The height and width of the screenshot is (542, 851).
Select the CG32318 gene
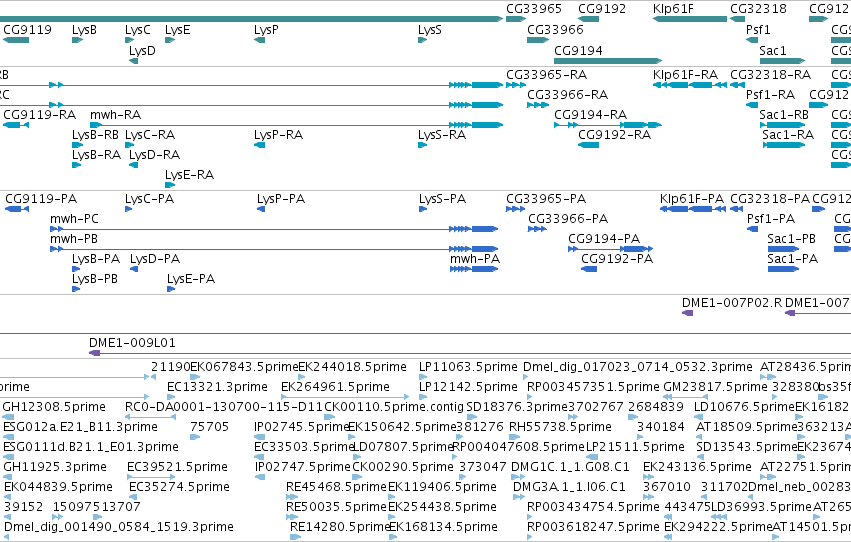[738, 19]
